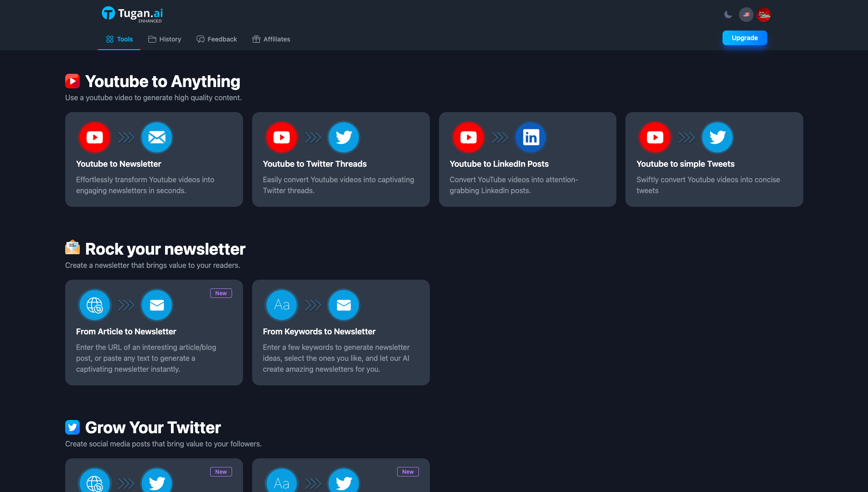Click the Twitter bird icon in Youtube to Twitter Threads

[344, 137]
